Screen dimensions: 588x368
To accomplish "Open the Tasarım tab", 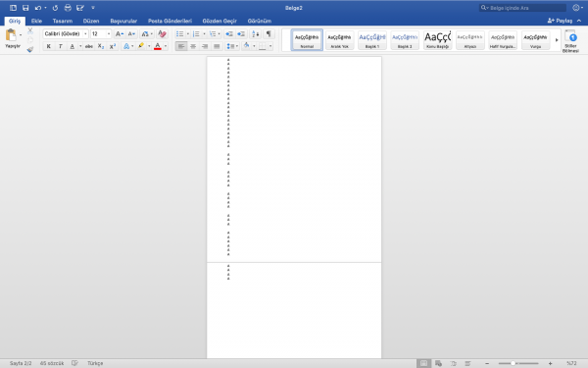I will click(63, 21).
